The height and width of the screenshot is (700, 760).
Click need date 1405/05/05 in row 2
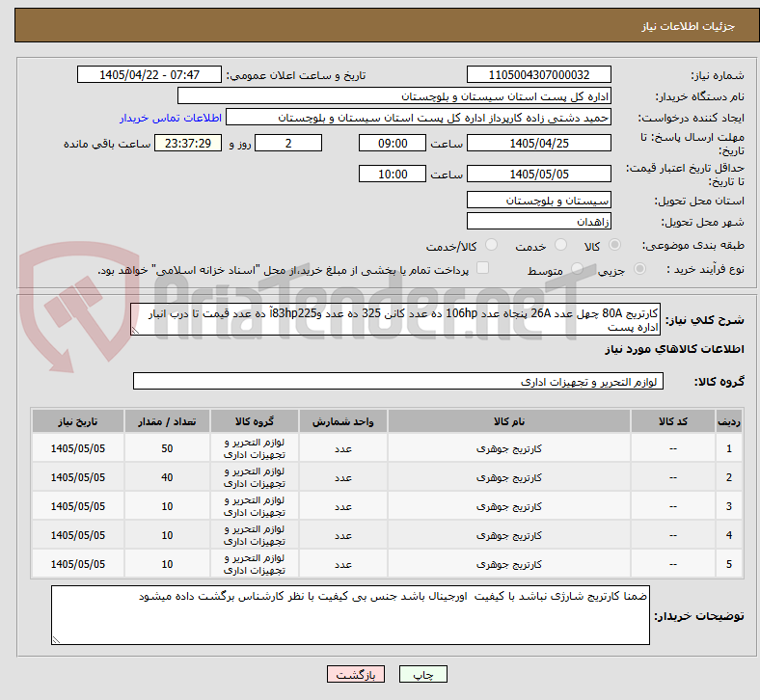[78, 477]
